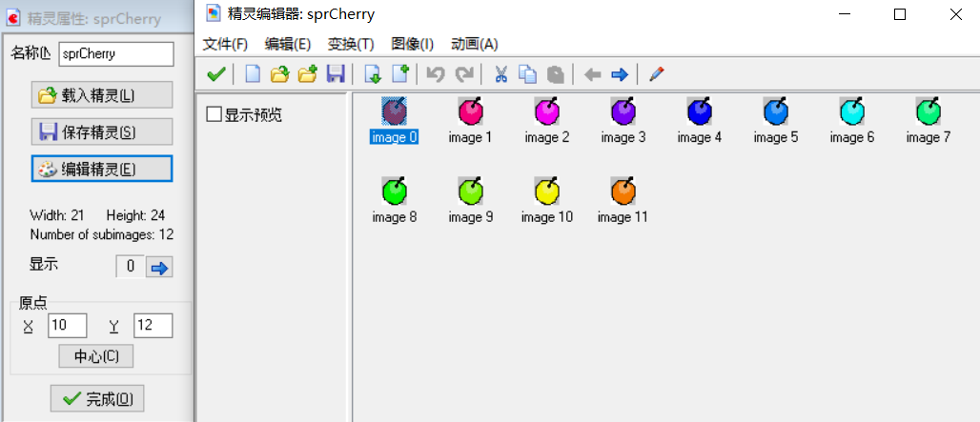
Task: Open the 编辑(E) menu
Action: pos(288,45)
